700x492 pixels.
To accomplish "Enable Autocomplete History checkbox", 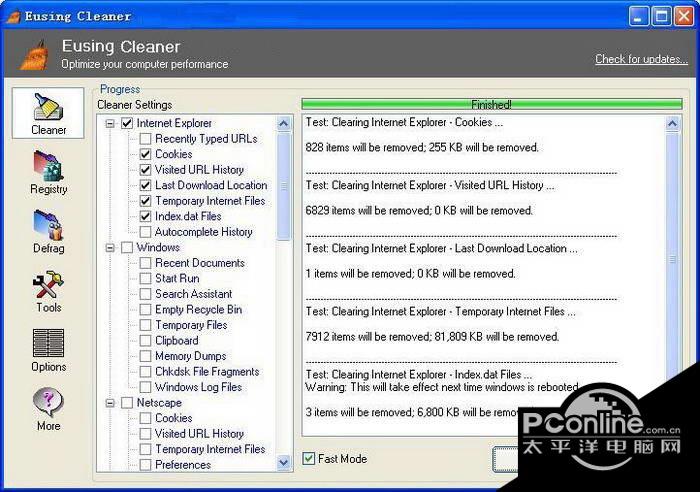I will tap(146, 232).
